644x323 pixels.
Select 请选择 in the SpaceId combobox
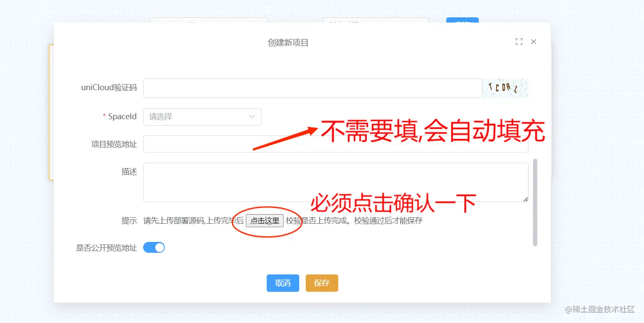pyautogui.click(x=202, y=117)
